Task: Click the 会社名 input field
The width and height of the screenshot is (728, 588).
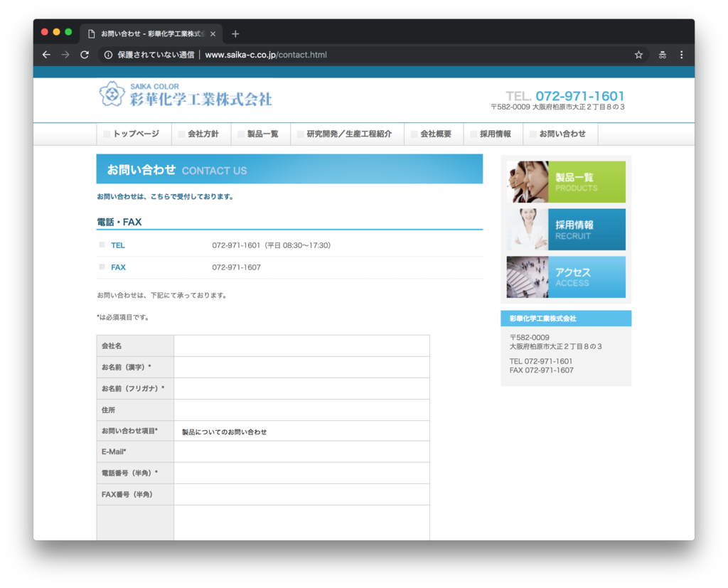Action: 301,346
